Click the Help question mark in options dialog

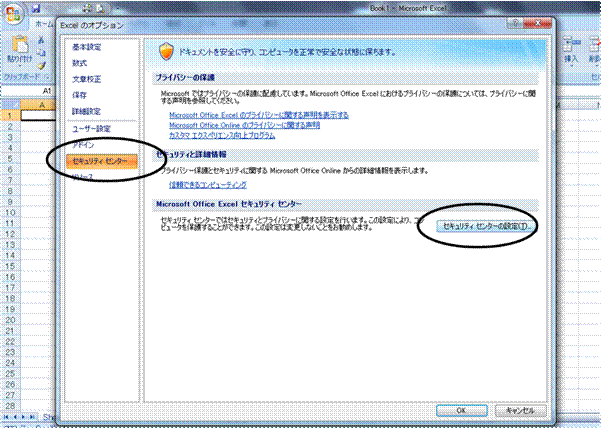pyautogui.click(x=516, y=23)
